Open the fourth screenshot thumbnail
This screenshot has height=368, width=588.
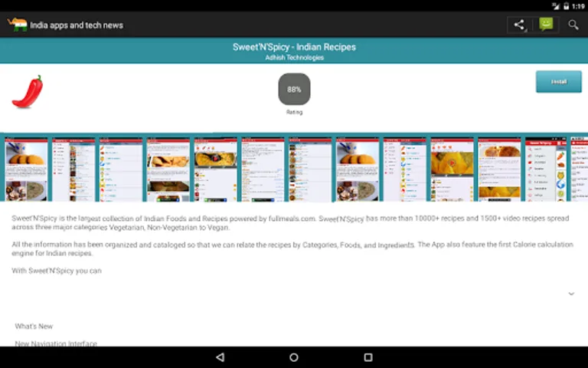pos(168,169)
